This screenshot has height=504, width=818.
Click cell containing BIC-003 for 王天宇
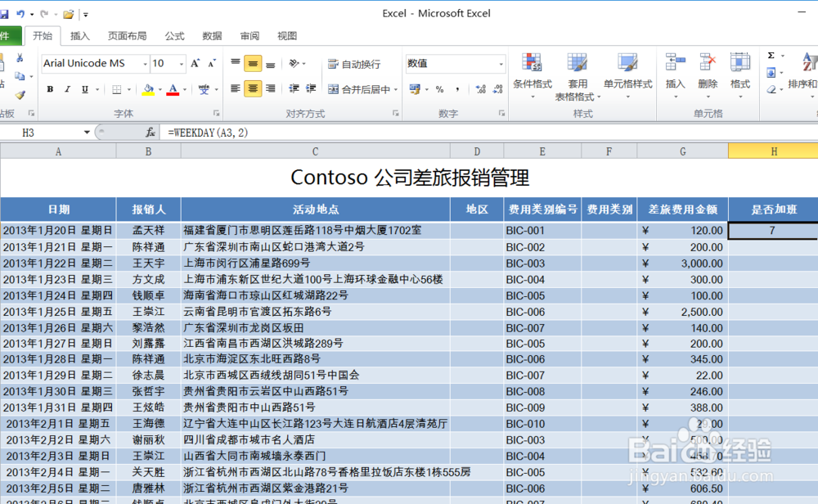[x=542, y=263]
